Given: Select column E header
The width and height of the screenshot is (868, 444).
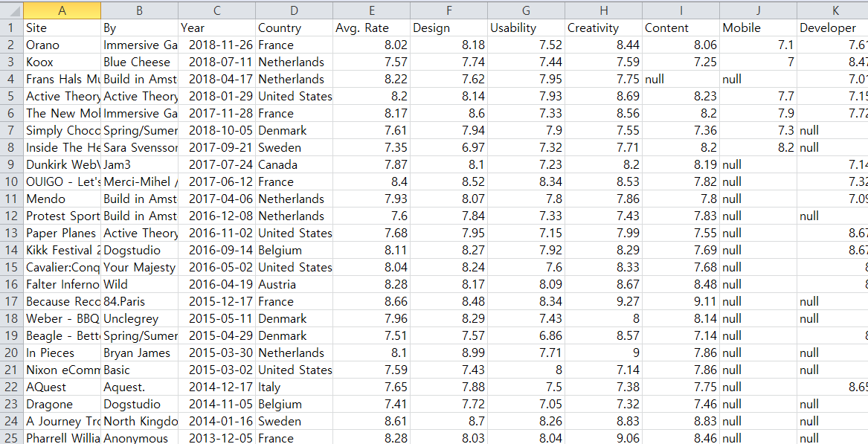Looking at the screenshot, I should 371,10.
